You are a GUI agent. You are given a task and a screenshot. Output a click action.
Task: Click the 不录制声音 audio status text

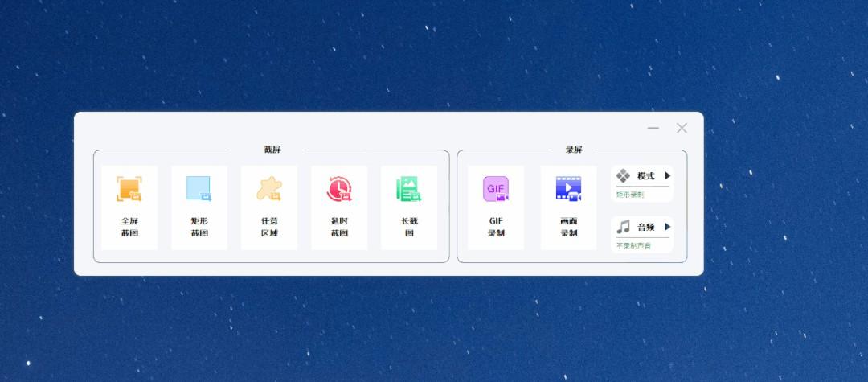[x=633, y=245]
